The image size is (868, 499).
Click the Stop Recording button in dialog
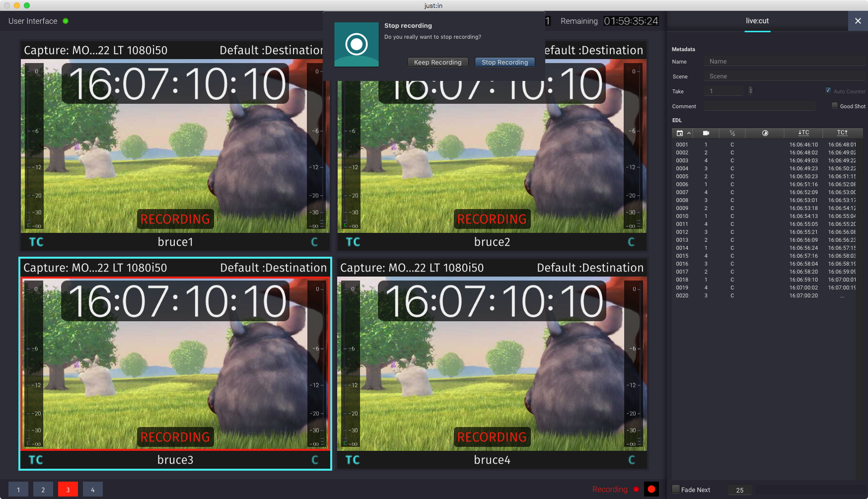coord(505,62)
